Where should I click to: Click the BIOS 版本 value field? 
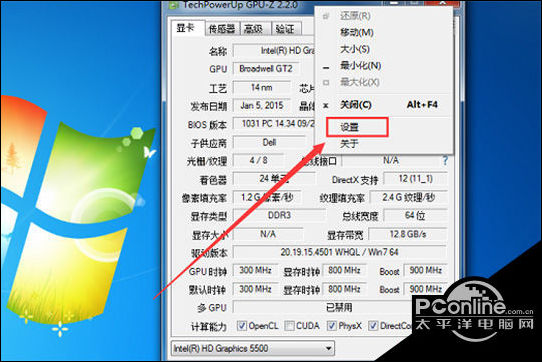[x=274, y=124]
